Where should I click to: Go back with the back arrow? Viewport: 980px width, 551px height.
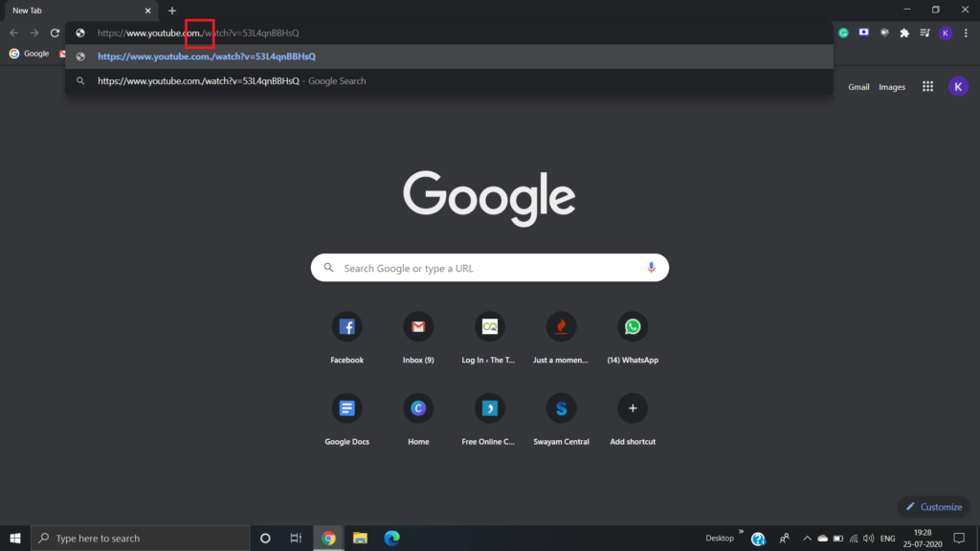click(x=13, y=33)
